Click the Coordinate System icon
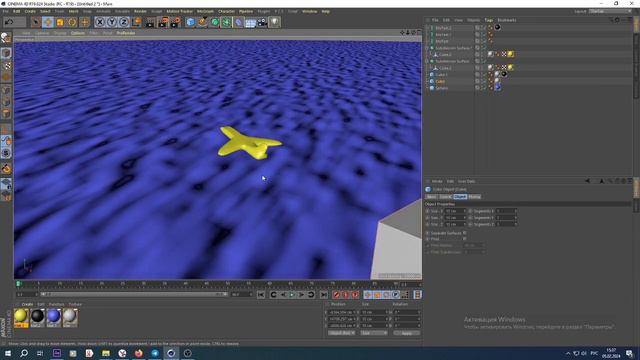 136,22
